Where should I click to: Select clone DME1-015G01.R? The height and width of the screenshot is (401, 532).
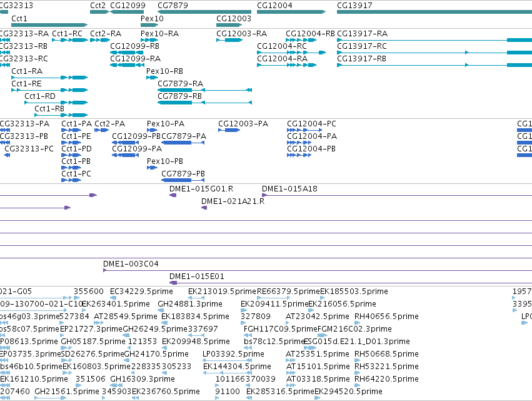[173, 195]
